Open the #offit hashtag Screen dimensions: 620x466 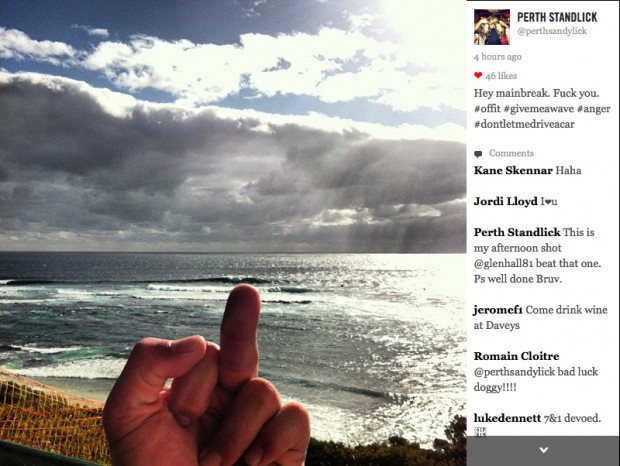[x=487, y=109]
